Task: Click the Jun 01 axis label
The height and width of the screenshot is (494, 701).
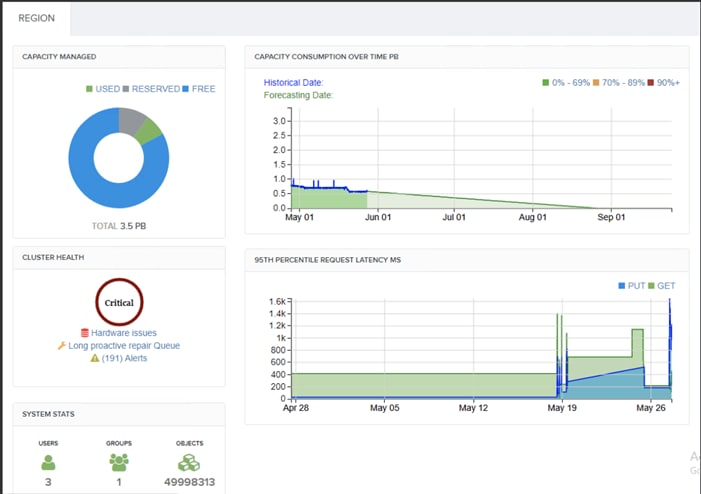Action: [x=378, y=217]
